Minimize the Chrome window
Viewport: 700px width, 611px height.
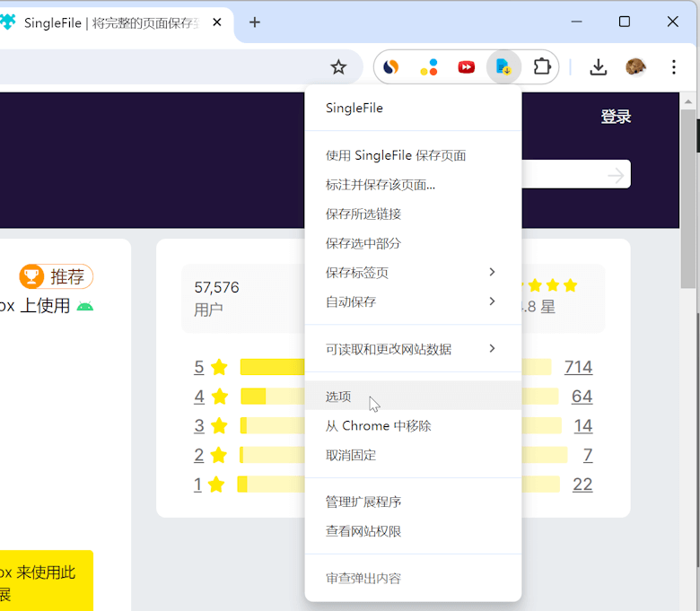coord(577,22)
